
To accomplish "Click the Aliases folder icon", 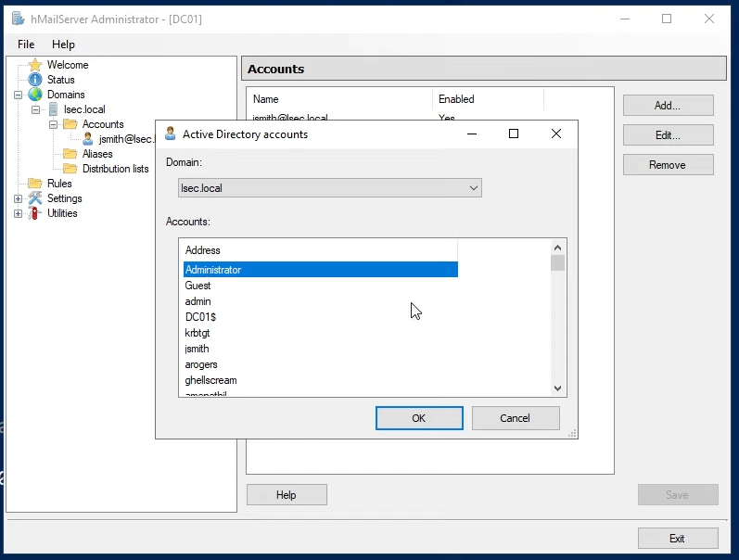I will point(70,154).
